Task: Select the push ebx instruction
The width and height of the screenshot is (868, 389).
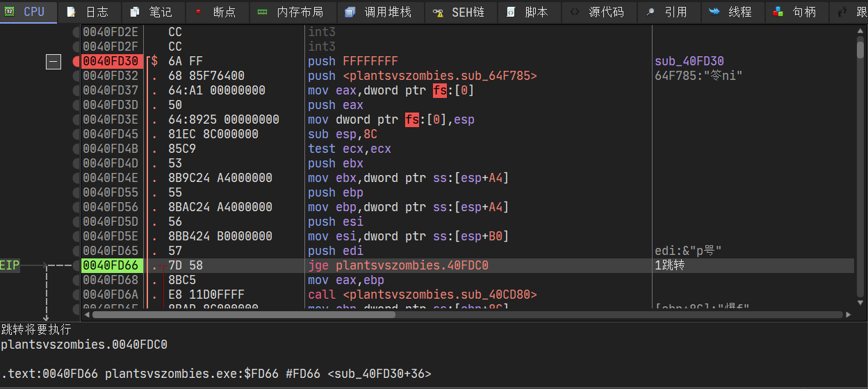Action: (336, 163)
